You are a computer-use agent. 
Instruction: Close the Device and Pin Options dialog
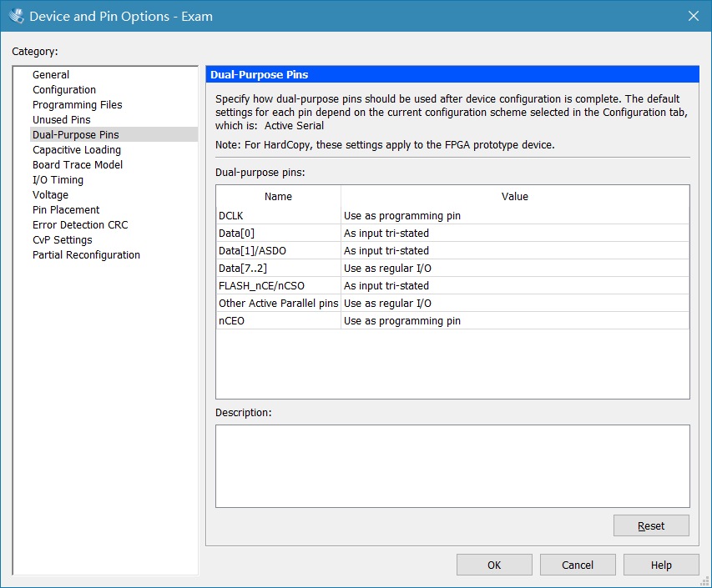click(694, 16)
